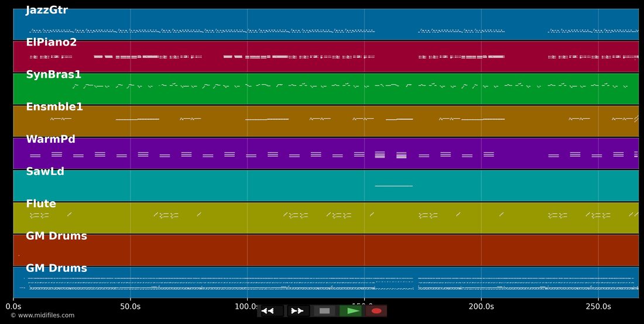
Task: Click the WarmPd track lane
Action: [x=326, y=153]
